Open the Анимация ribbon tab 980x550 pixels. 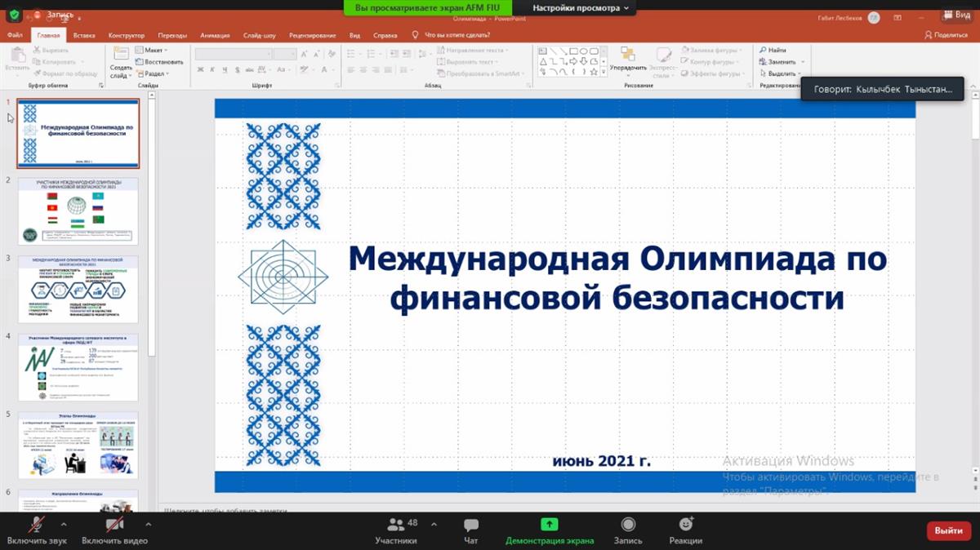click(x=215, y=35)
